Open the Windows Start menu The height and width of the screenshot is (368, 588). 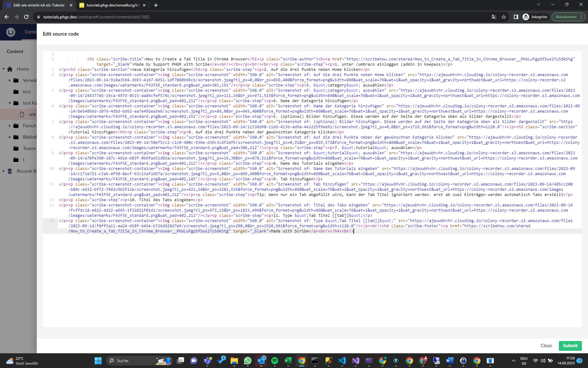tap(98, 361)
